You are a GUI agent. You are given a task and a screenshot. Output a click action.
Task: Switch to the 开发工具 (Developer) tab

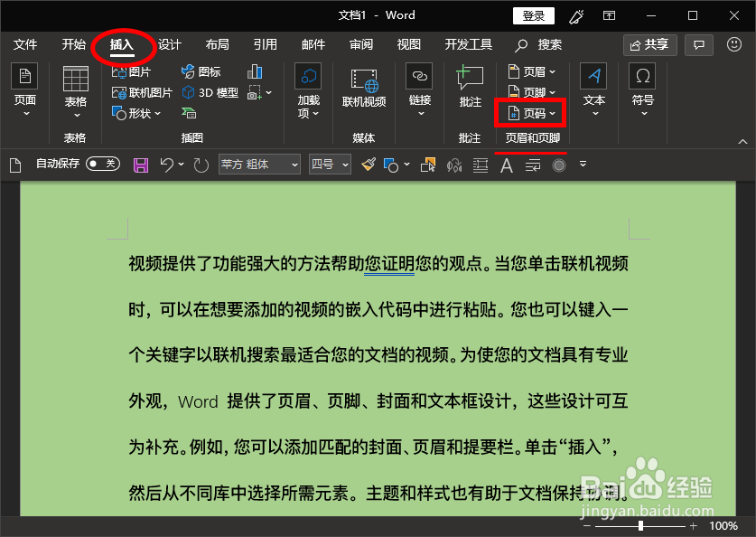tap(468, 45)
